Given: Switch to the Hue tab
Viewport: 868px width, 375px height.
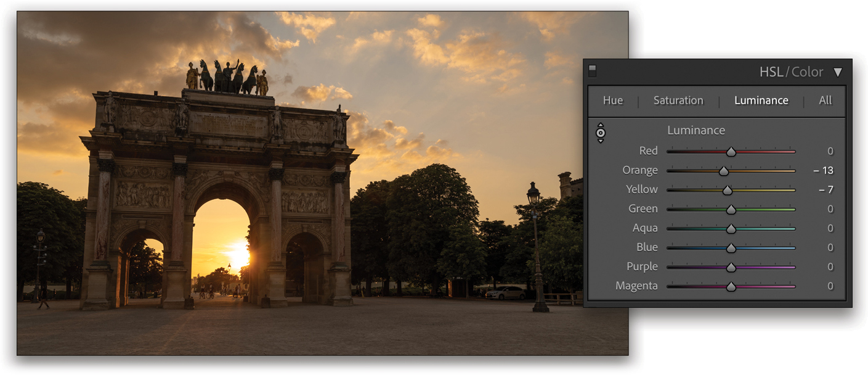Looking at the screenshot, I should pyautogui.click(x=613, y=100).
